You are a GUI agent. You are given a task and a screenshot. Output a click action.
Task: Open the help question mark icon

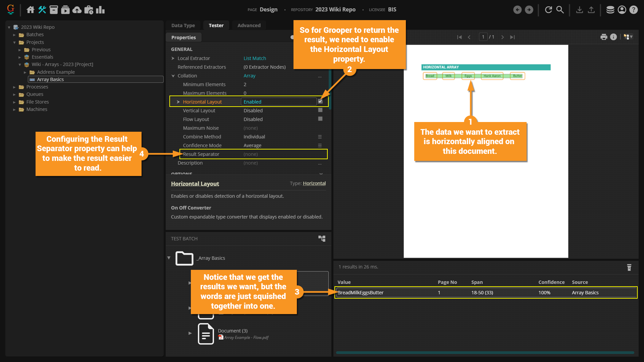[x=633, y=10]
